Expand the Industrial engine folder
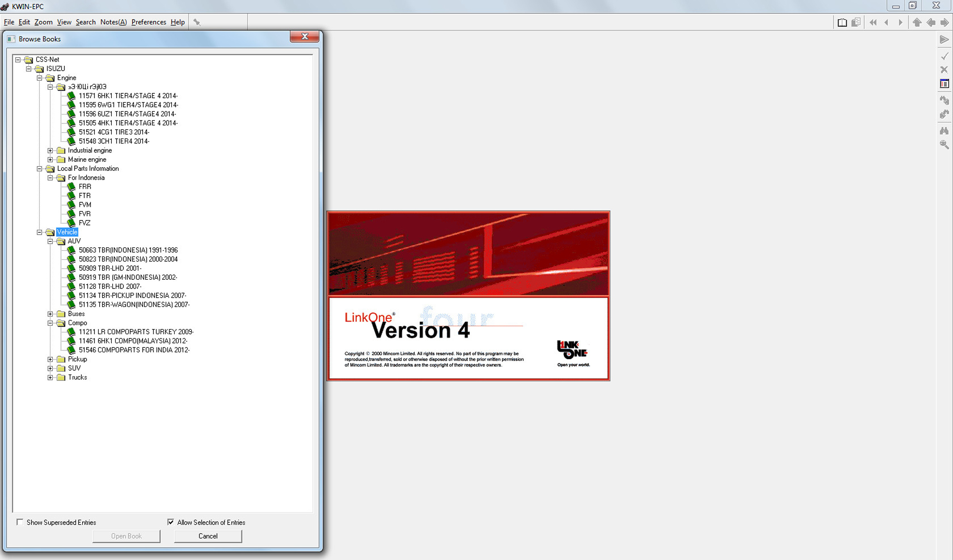Screen dimensions: 953x560 point(50,151)
